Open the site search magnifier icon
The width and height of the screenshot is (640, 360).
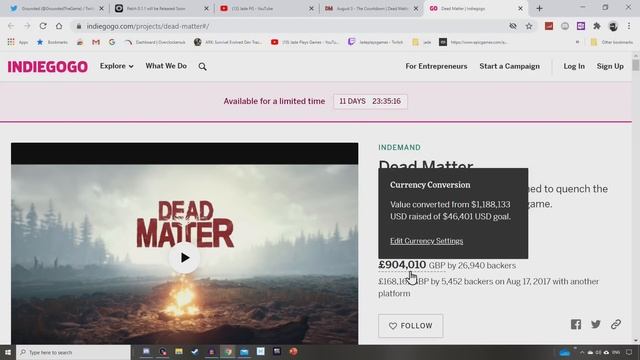[202, 66]
